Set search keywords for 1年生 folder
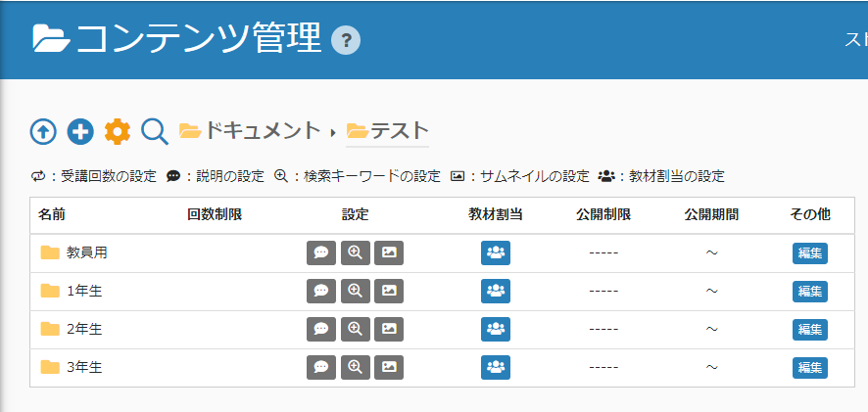Viewport: 868px width, 412px height. [355, 291]
